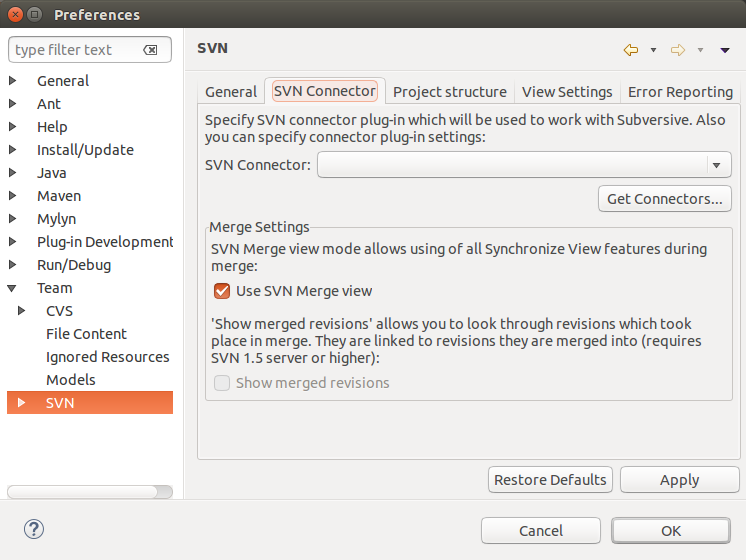Toggle Show merged revisions checkbox
The height and width of the screenshot is (560, 746).
[x=222, y=383]
